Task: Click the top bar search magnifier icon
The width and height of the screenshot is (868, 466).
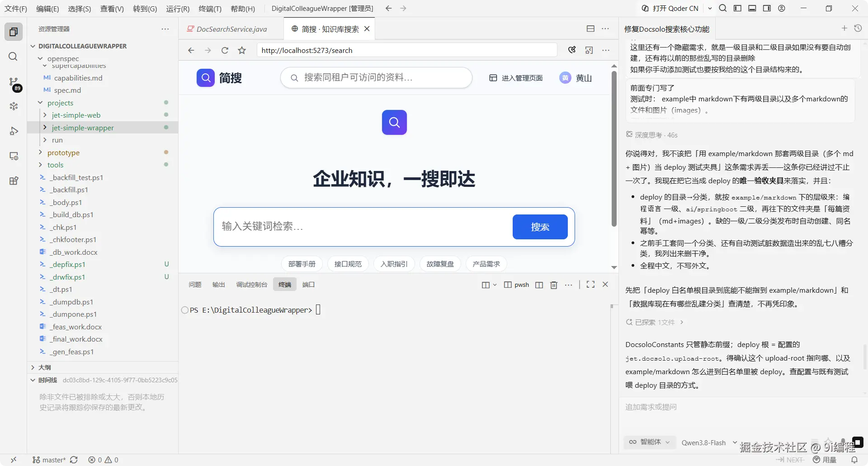Action: (x=723, y=8)
